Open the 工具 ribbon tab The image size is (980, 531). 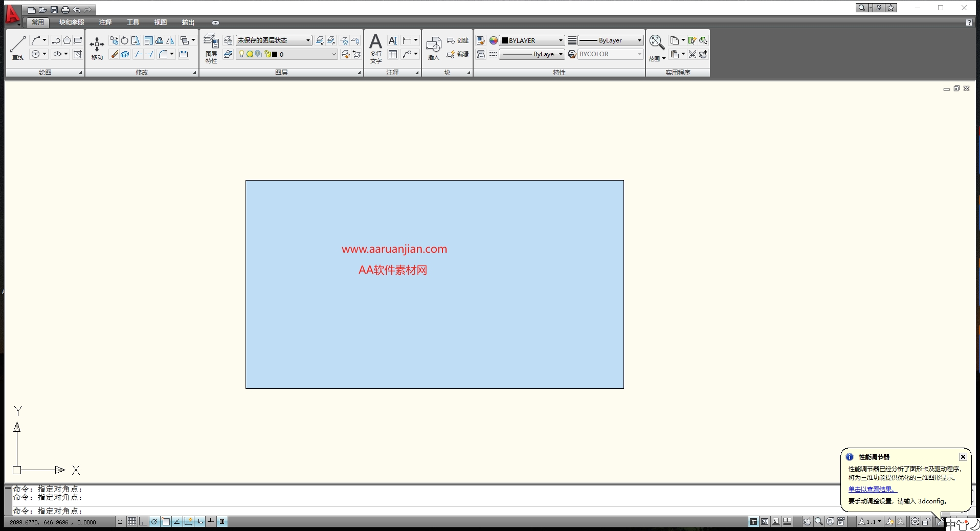(x=132, y=23)
